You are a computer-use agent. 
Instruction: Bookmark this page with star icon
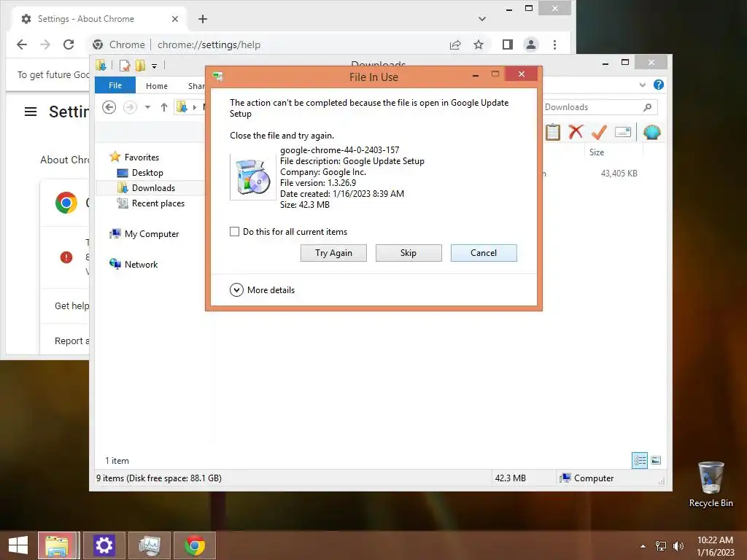click(x=479, y=44)
